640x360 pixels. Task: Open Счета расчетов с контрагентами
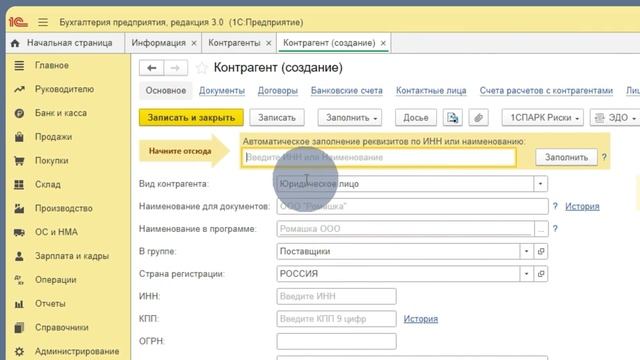coord(546,91)
